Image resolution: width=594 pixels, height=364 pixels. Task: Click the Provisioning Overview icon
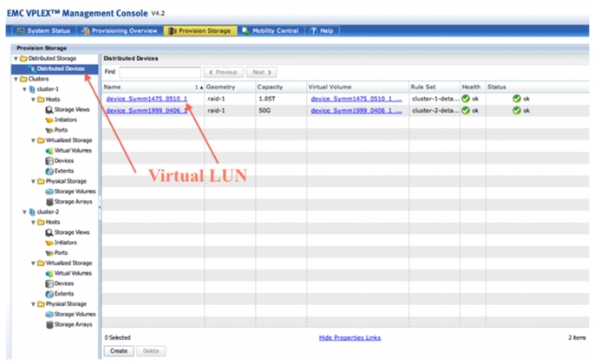pos(86,30)
